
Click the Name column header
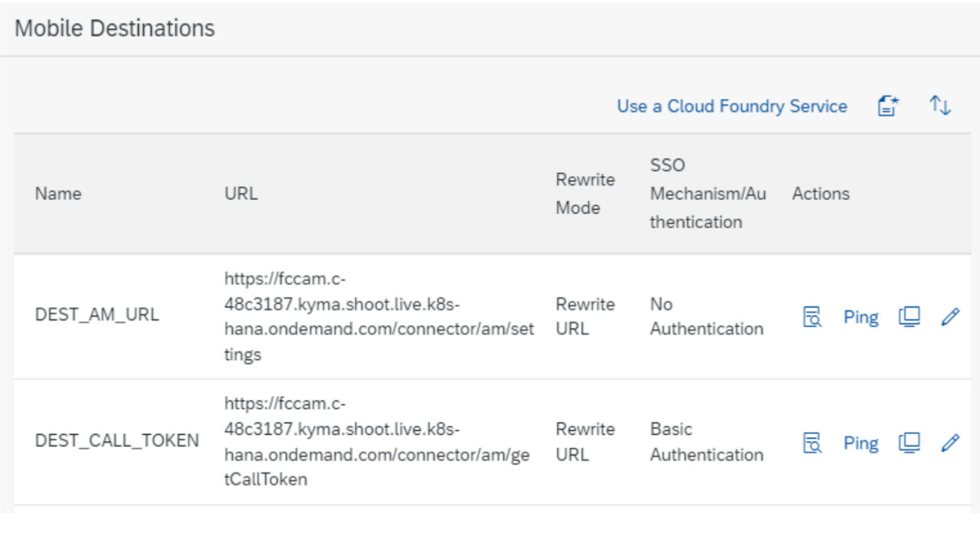(58, 194)
